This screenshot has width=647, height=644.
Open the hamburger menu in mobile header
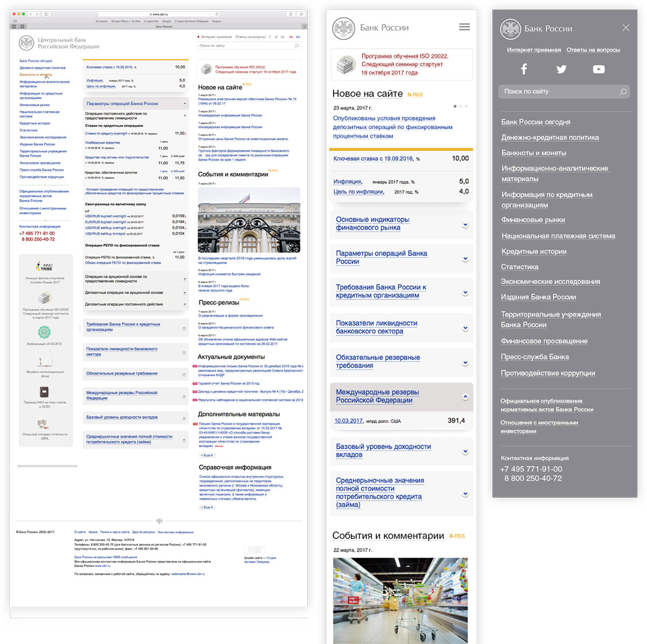coord(464,27)
